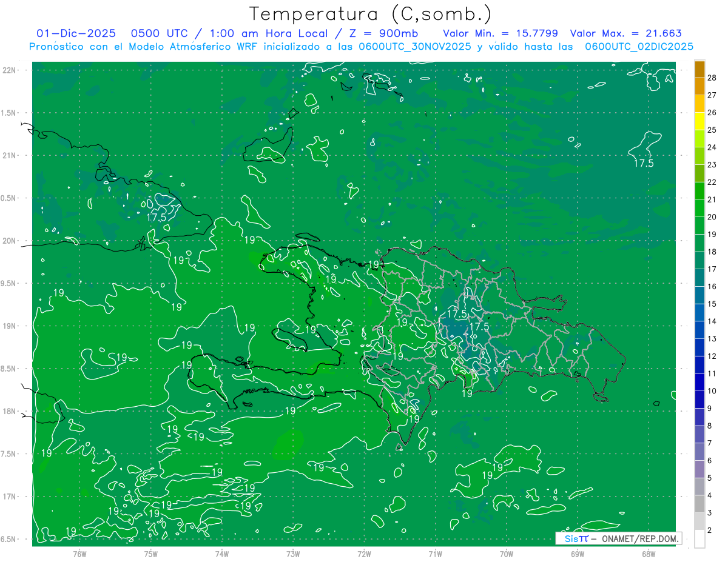Viewport: 728px width, 562px height.
Task: Click color bar label '28'
Action: pyautogui.click(x=712, y=78)
